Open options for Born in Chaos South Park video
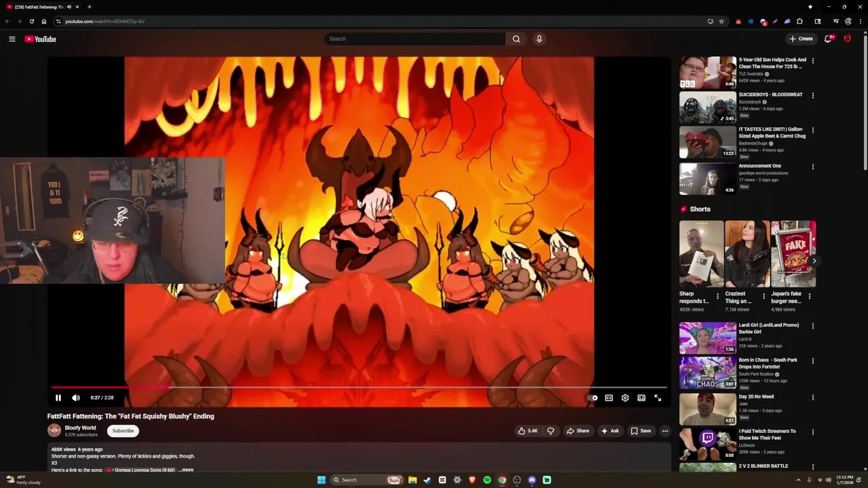 813,361
